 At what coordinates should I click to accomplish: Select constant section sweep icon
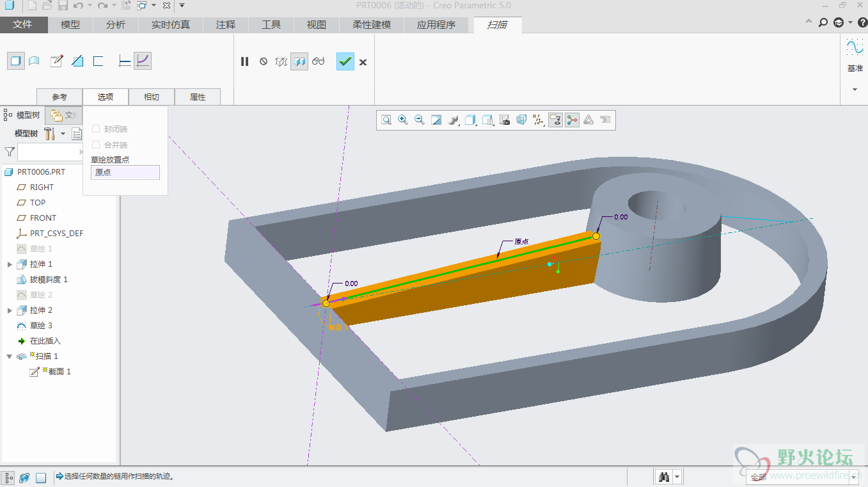[125, 61]
